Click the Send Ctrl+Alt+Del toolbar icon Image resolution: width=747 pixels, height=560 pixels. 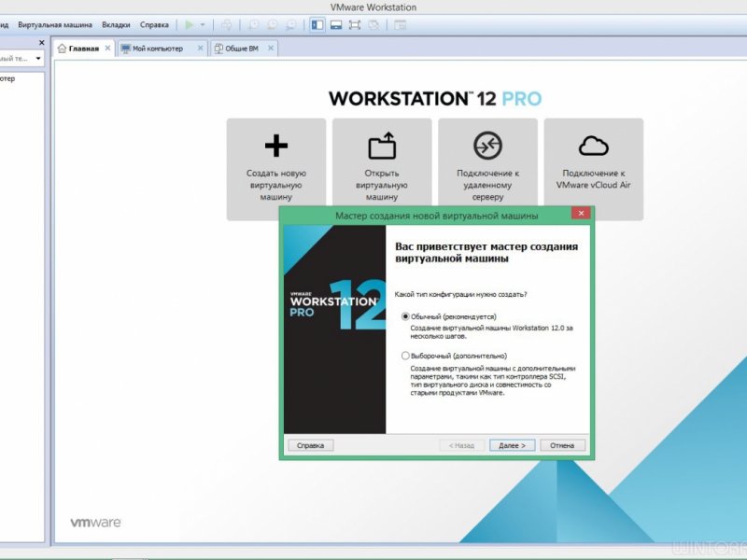[x=227, y=25]
